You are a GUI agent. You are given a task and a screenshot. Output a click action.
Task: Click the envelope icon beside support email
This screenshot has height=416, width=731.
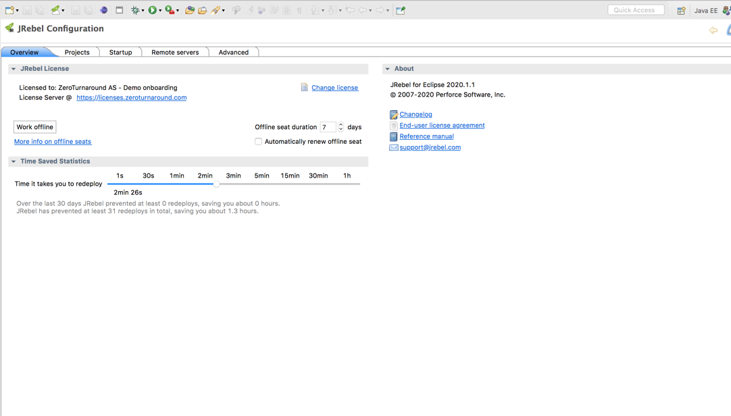(393, 147)
